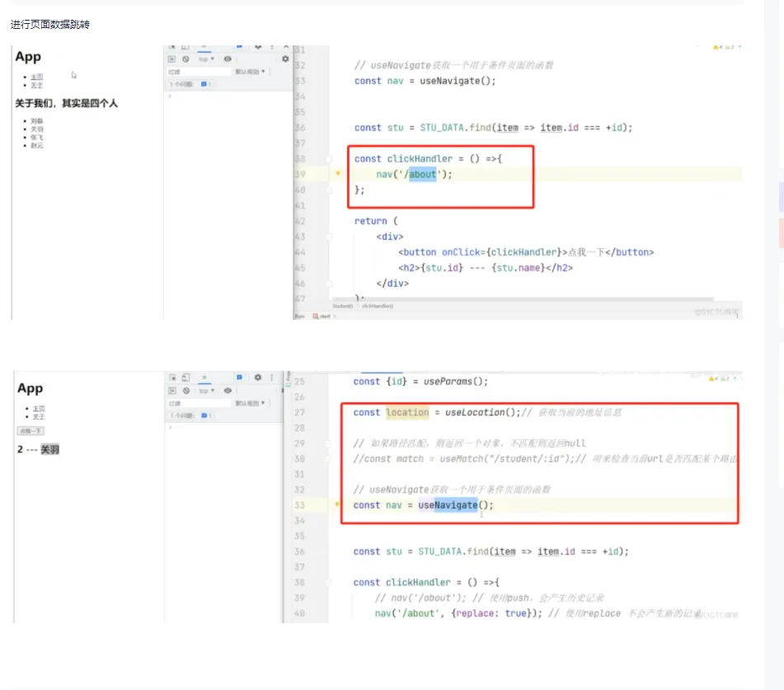
Task: Expand default levels dropdown in second screenshot
Action: tap(250, 403)
